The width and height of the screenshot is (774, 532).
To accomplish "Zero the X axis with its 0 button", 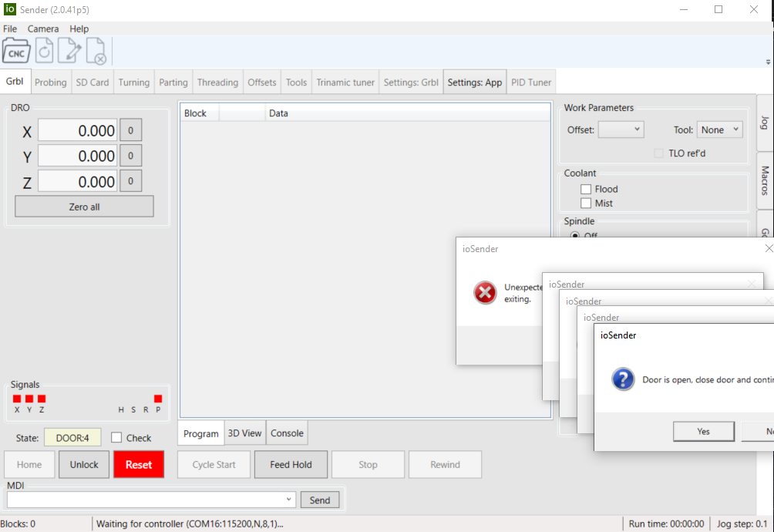I will coord(131,130).
